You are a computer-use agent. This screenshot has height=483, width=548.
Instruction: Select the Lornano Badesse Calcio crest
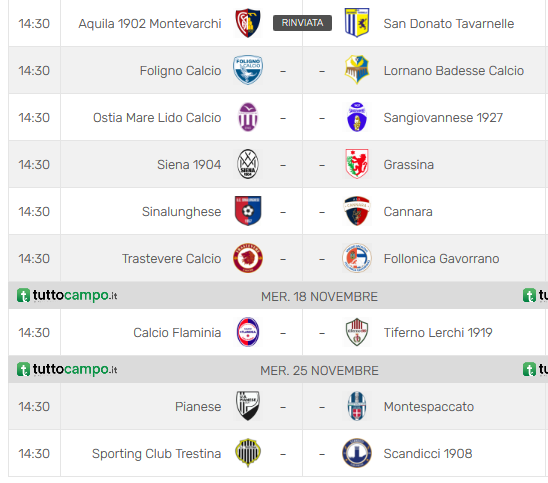[356, 70]
